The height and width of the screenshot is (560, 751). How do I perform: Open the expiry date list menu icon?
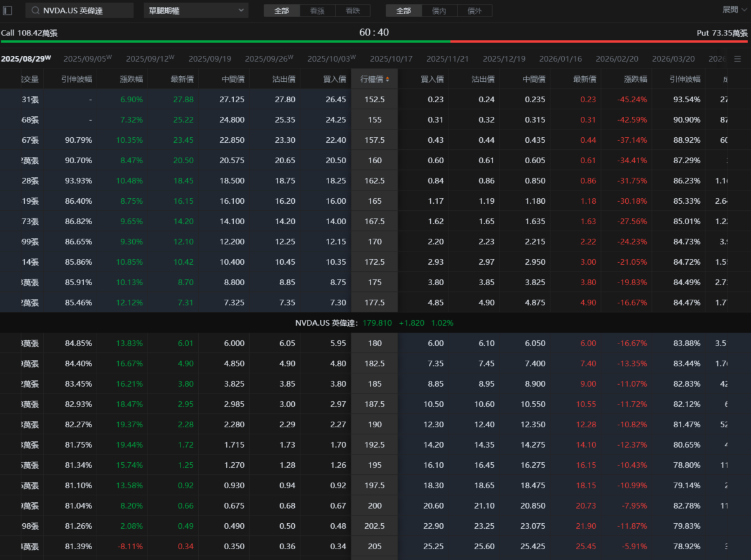pyautogui.click(x=737, y=59)
